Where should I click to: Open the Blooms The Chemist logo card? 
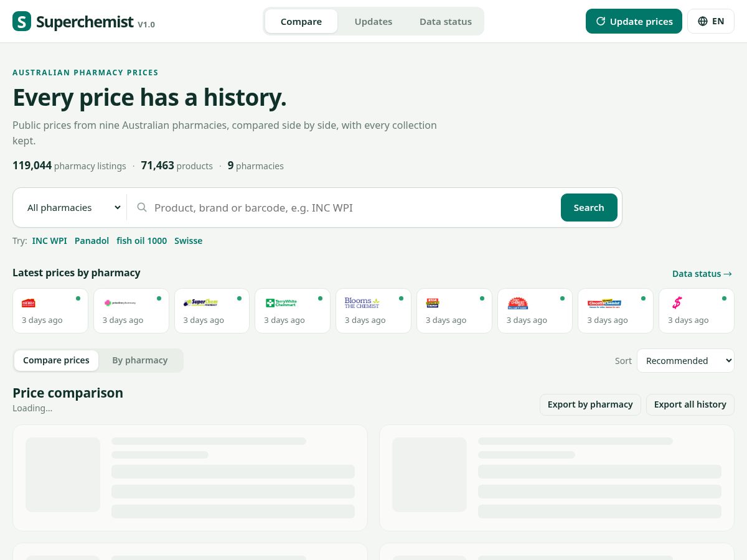pyautogui.click(x=374, y=310)
